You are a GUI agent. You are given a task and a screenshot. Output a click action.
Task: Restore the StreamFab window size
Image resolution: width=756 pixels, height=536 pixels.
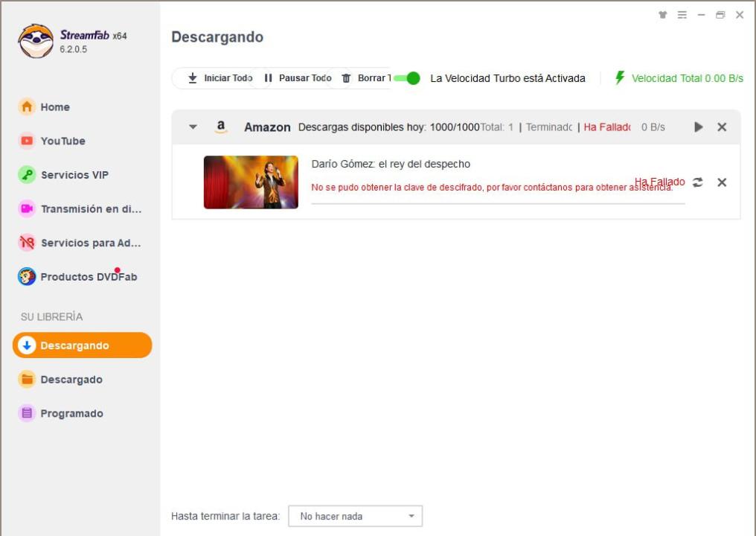tap(720, 15)
